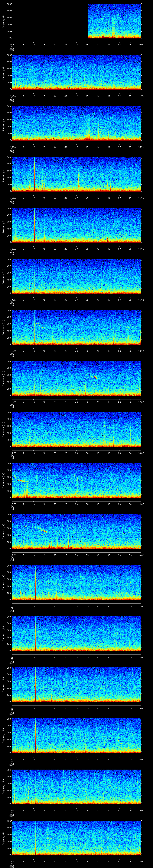
Task: Select the spectrogram panel starting at 1:18:00
Action: (x=77, y=481)
